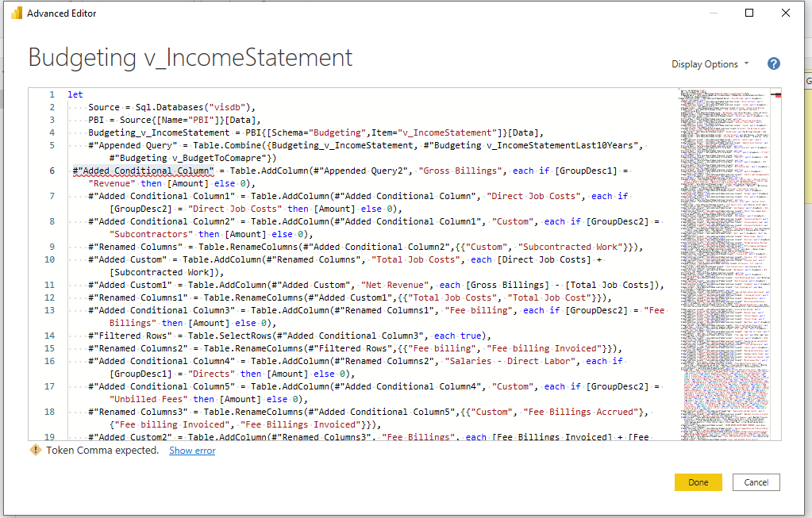The image size is (812, 518).
Task: Click the Advanced Editor title bar text
Action: coord(62,13)
